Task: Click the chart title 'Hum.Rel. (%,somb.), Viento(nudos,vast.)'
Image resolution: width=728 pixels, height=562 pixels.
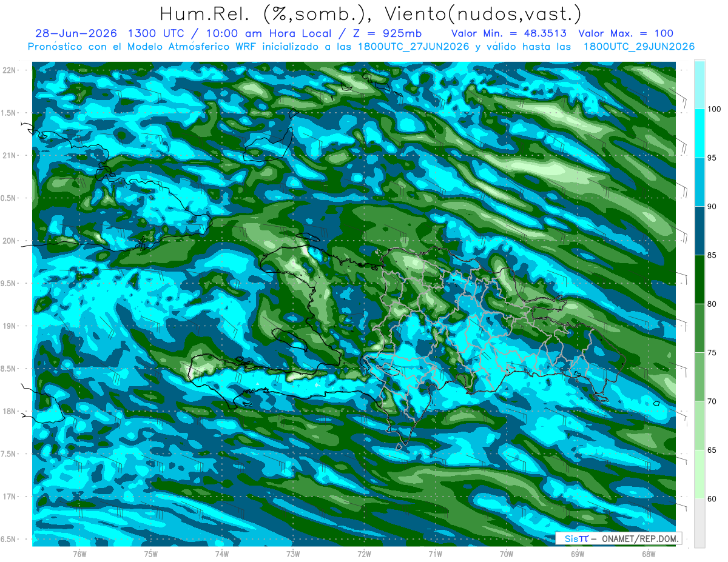Action: pyautogui.click(x=370, y=13)
